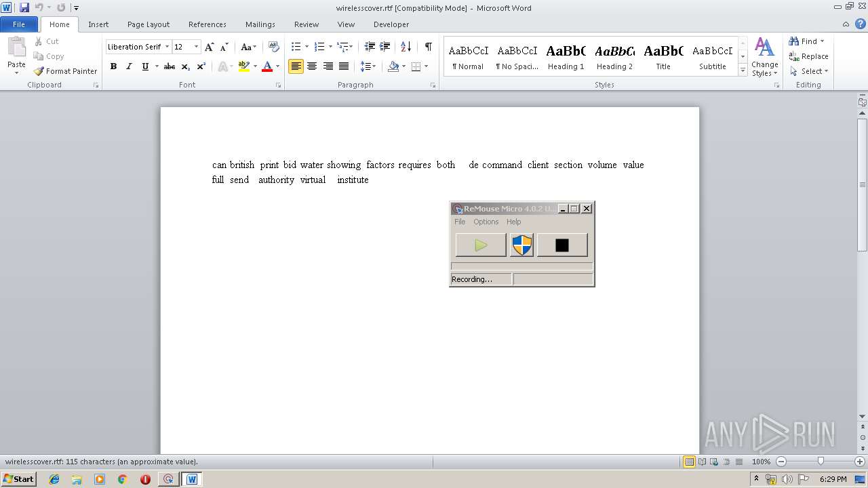Apply text highlight color
This screenshot has width=868, height=488.
(244, 66)
